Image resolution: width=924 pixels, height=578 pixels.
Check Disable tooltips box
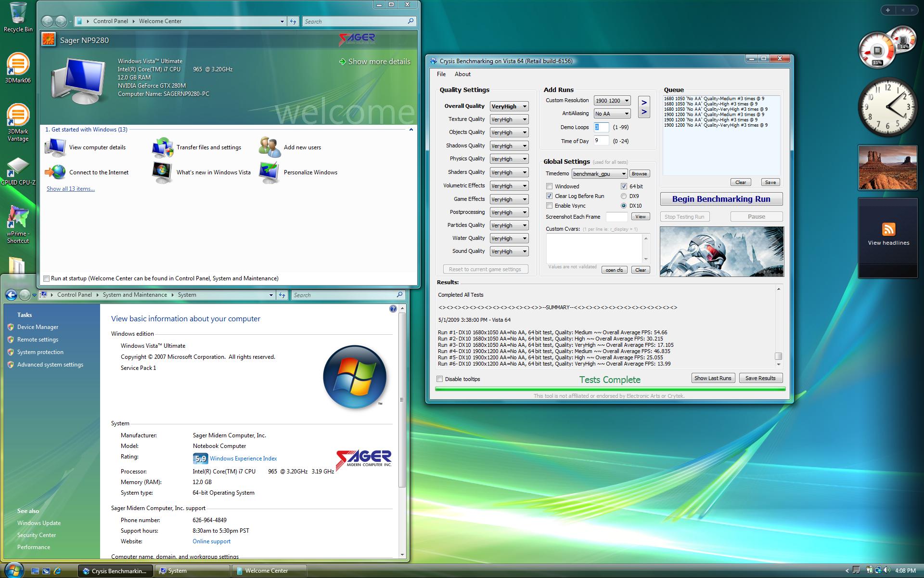coord(439,379)
